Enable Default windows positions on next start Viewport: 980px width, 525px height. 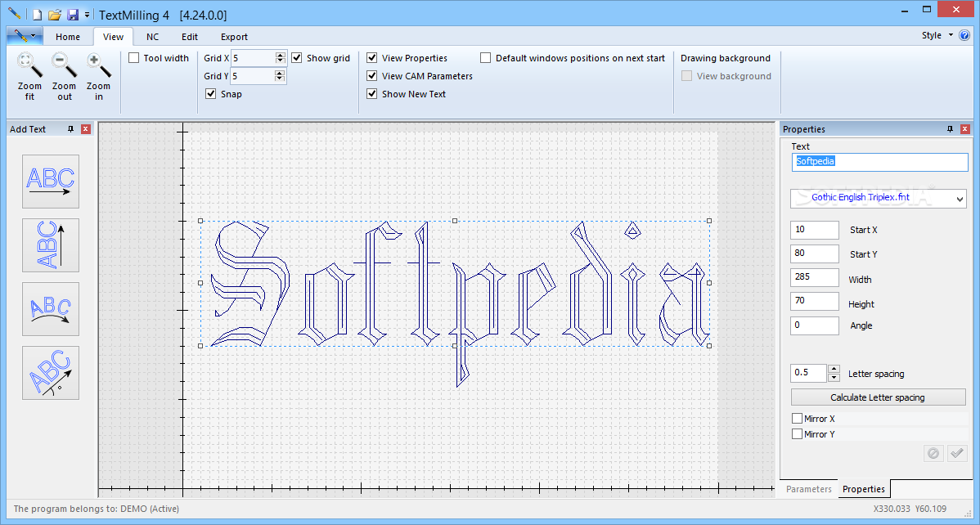coord(486,58)
